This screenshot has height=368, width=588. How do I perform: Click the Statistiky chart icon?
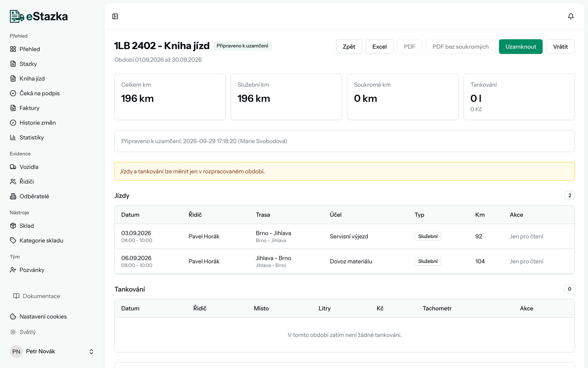click(x=13, y=137)
